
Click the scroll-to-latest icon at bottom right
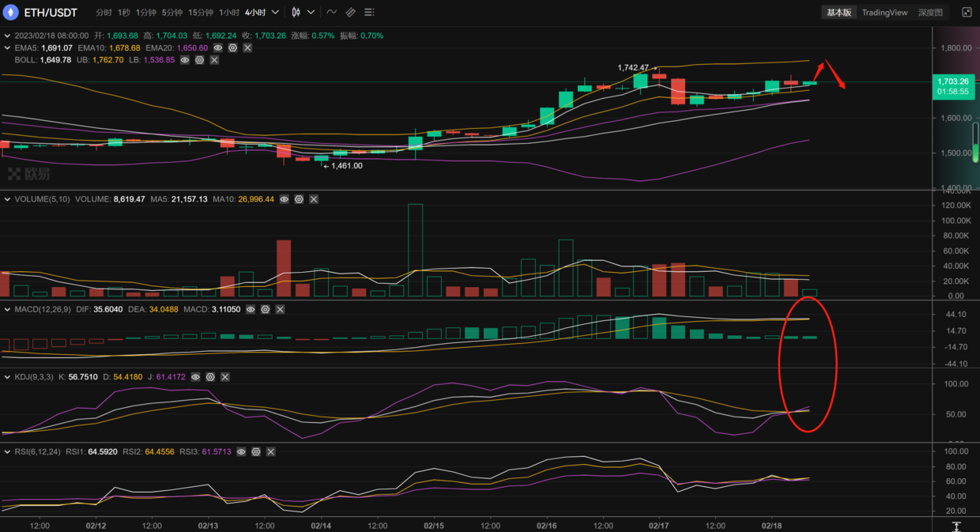956,526
